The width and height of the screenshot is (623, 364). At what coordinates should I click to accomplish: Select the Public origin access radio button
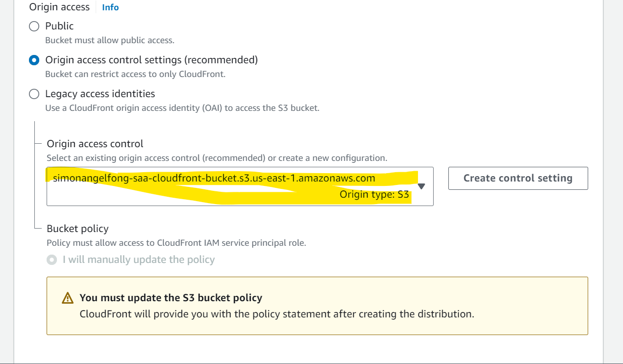[x=34, y=26]
